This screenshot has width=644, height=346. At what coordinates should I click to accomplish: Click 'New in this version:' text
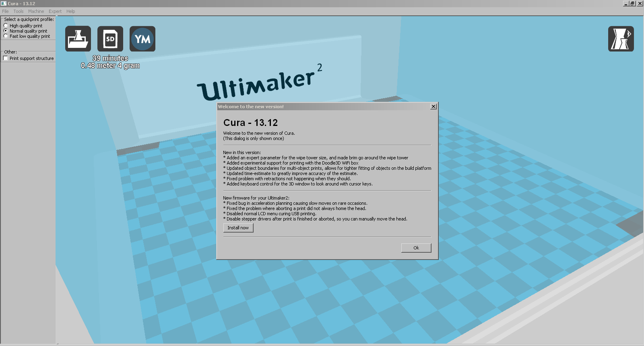(x=242, y=152)
